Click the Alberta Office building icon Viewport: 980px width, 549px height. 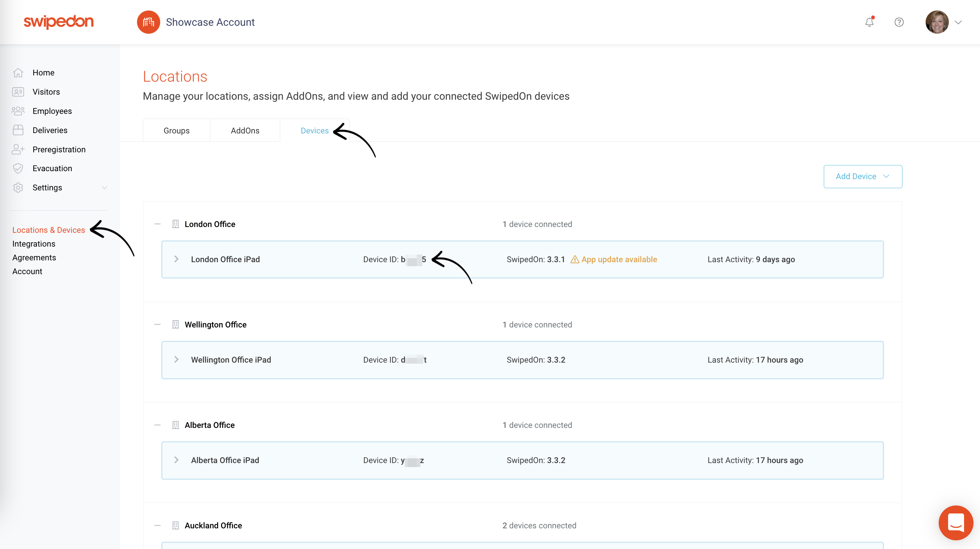point(175,425)
